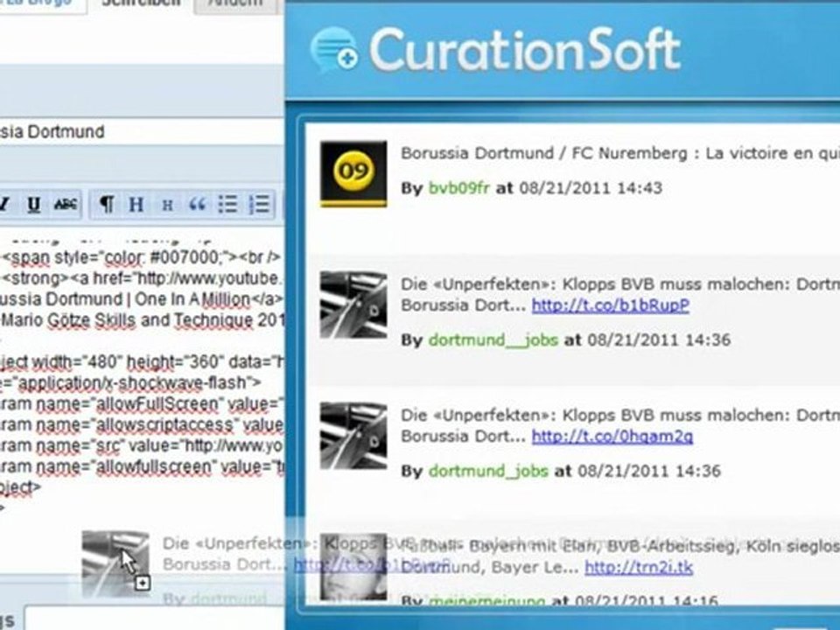Screen dimensions: 840x630
Task: Click the 'One In A Million' code line
Action: click(x=142, y=299)
